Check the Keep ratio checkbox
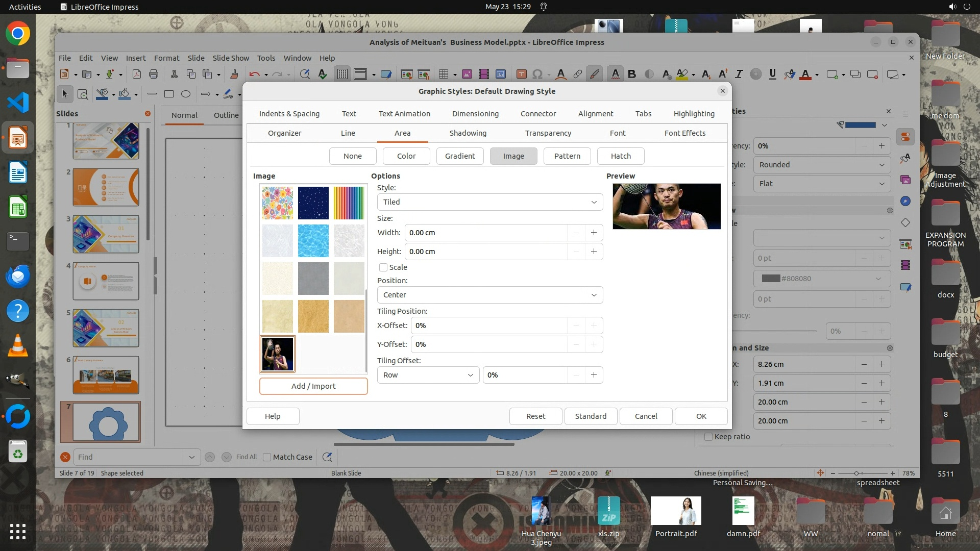The height and width of the screenshot is (551, 980). pyautogui.click(x=708, y=437)
